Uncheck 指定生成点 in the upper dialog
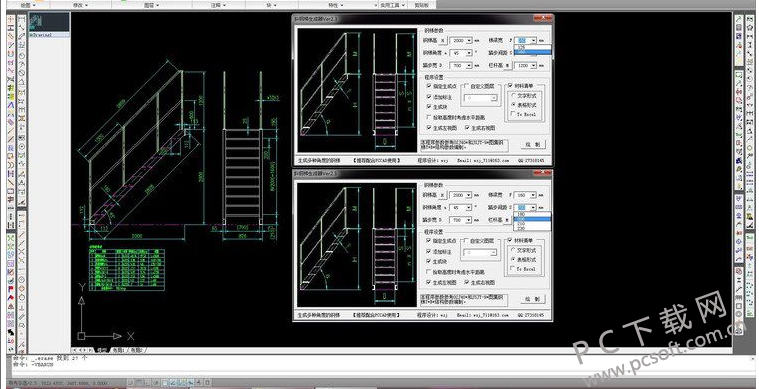Viewport: 759px width, 389px height. [x=429, y=86]
